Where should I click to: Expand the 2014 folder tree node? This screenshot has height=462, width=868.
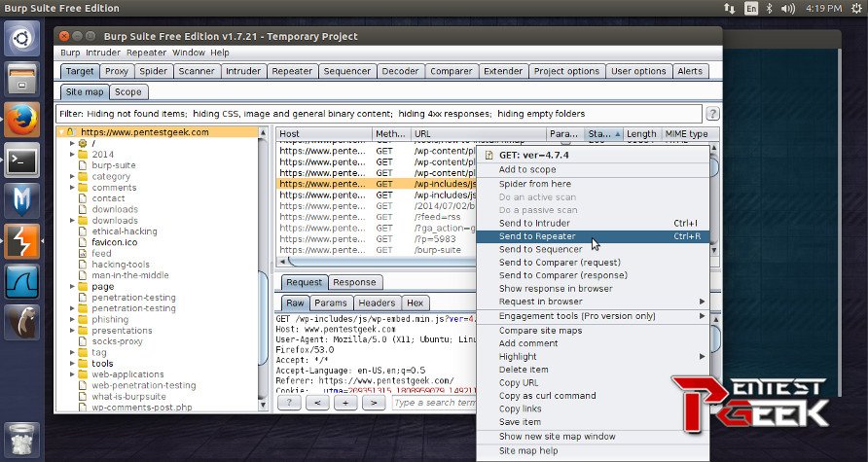pyautogui.click(x=72, y=155)
